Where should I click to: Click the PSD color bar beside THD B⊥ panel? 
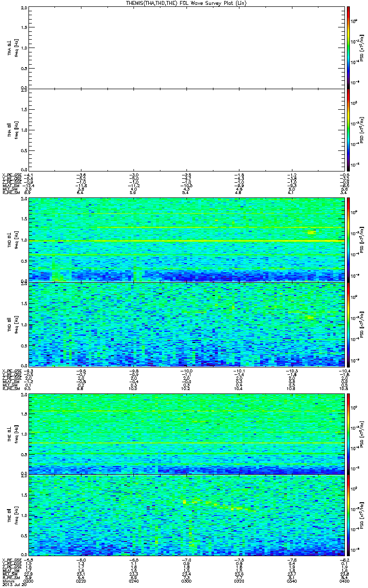[x=348, y=240]
